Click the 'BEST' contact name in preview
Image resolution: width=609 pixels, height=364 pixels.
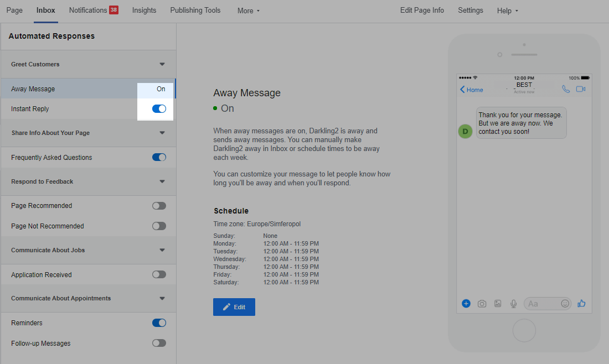pos(524,85)
